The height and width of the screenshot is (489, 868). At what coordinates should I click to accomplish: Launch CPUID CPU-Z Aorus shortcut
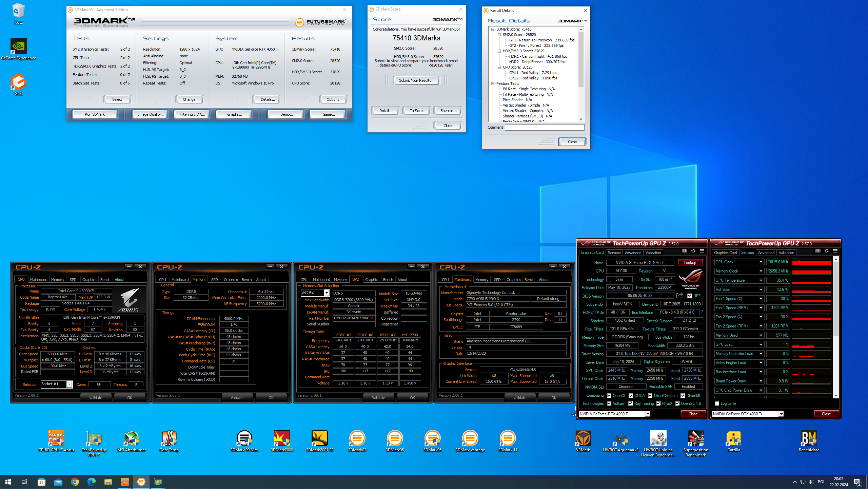tap(56, 441)
